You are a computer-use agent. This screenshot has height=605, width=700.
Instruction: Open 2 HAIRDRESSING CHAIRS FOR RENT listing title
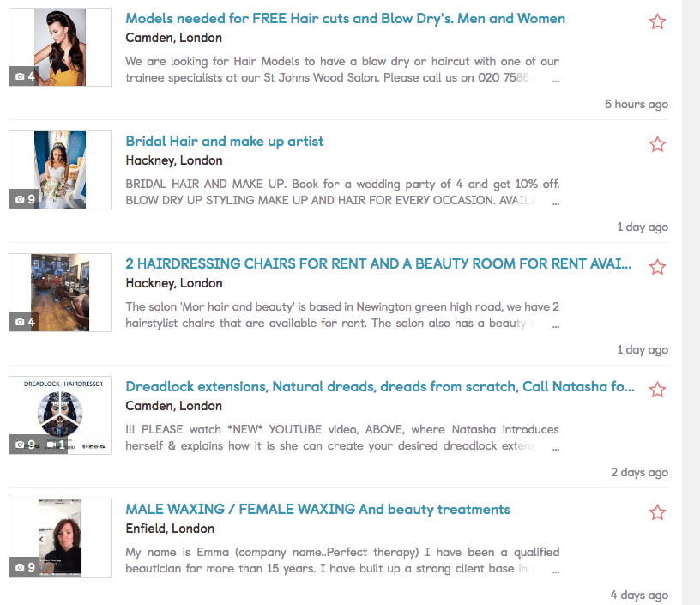pyautogui.click(x=378, y=263)
